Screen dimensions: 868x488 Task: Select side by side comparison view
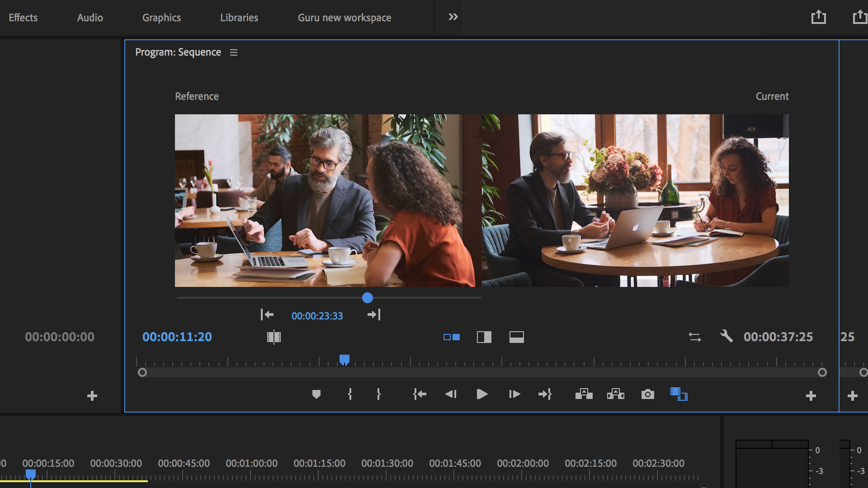tap(452, 337)
